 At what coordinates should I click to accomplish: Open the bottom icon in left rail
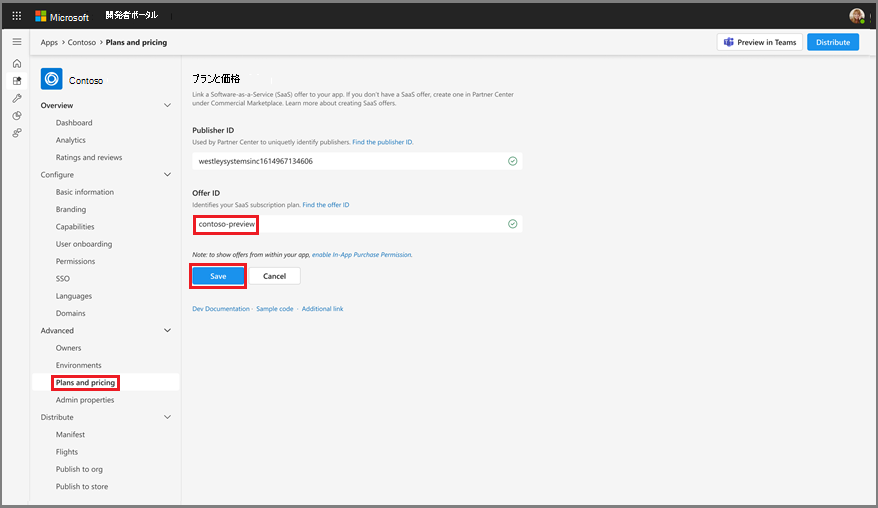pos(17,133)
